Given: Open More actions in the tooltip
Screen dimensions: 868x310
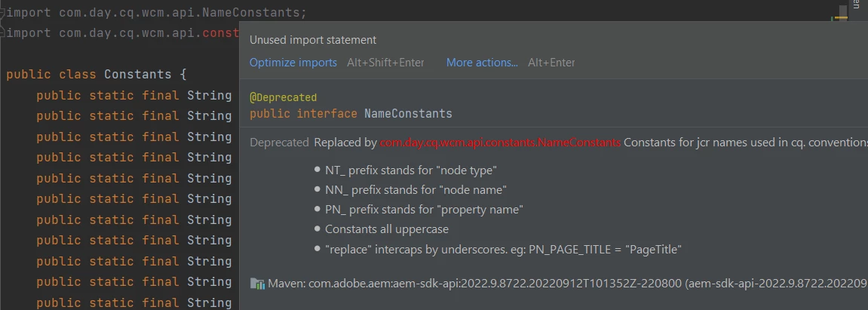Looking at the screenshot, I should coord(482,63).
